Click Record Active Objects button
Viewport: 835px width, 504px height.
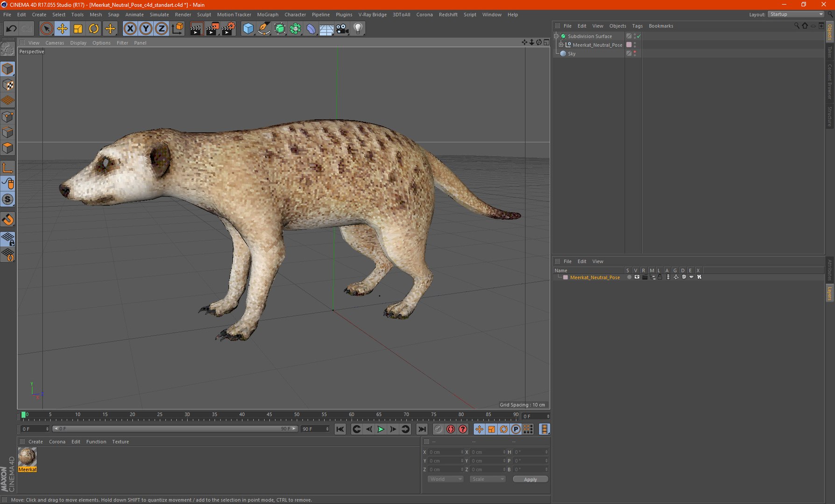coord(438,429)
